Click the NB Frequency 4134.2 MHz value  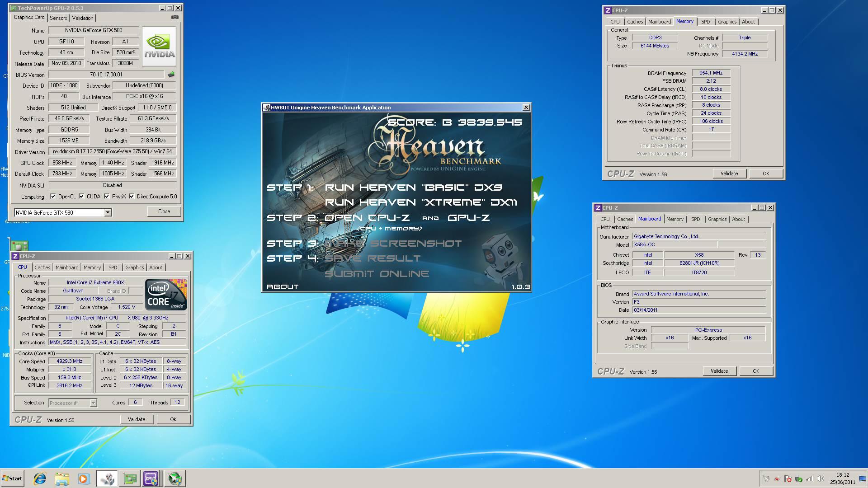(745, 54)
